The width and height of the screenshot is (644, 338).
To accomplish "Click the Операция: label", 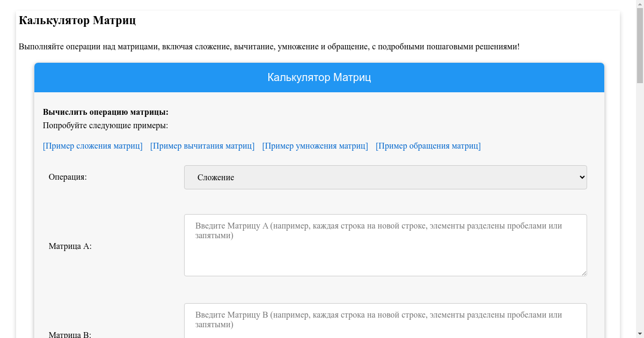I will [x=68, y=177].
